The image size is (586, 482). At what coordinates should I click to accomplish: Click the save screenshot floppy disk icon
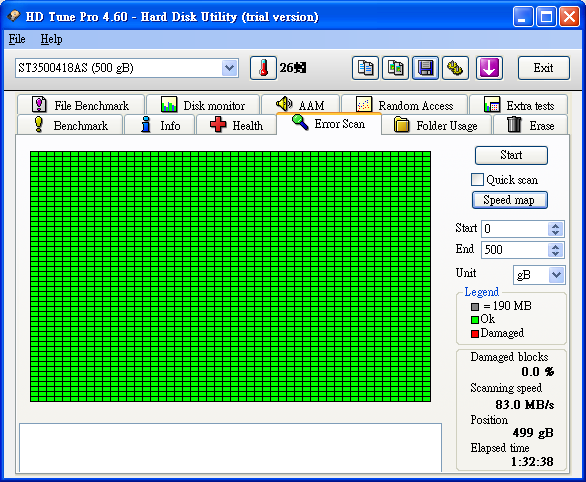(x=425, y=68)
